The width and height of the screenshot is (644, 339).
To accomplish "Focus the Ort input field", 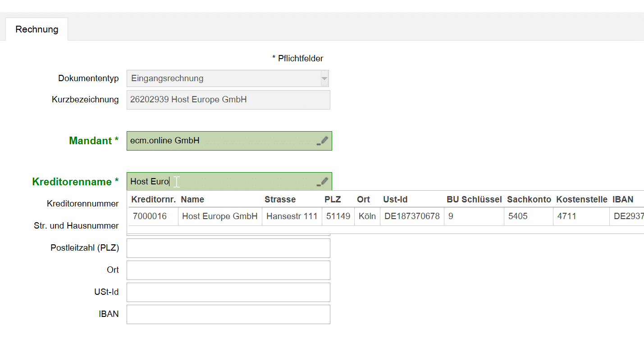I will tap(228, 270).
